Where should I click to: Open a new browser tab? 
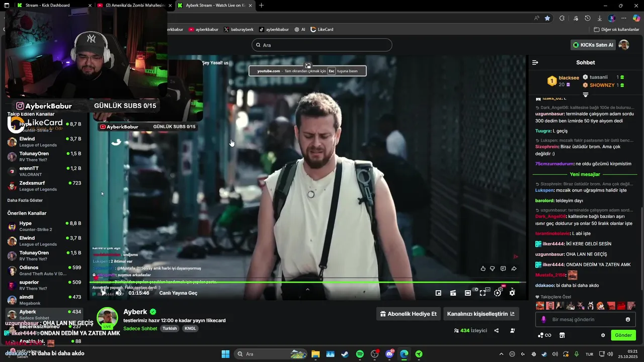point(261,6)
